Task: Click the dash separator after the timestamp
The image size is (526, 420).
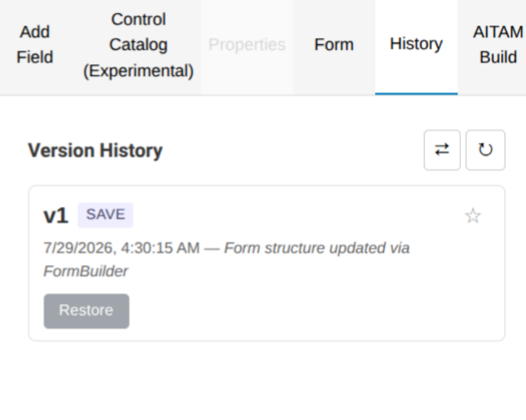Action: tap(211, 249)
